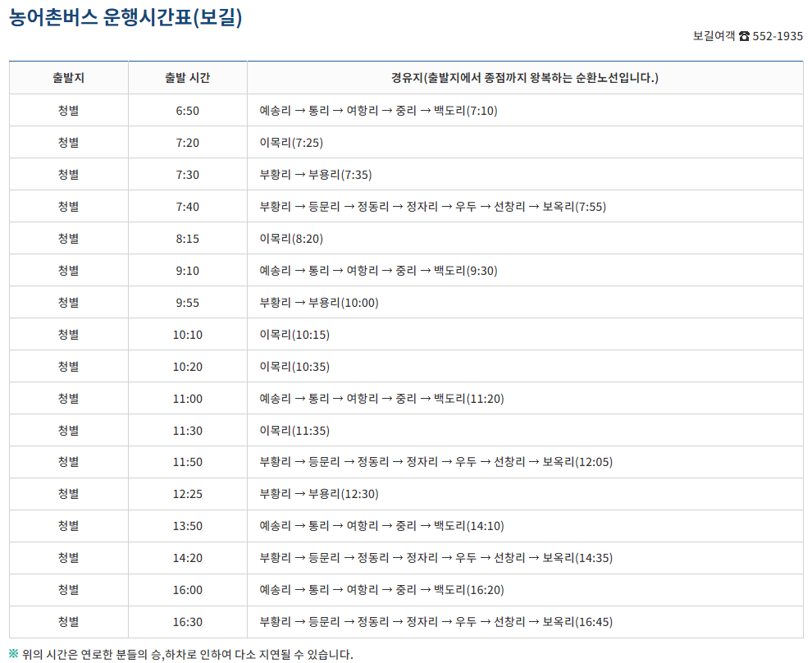Select route ending 백도리(7:10)

(379, 111)
